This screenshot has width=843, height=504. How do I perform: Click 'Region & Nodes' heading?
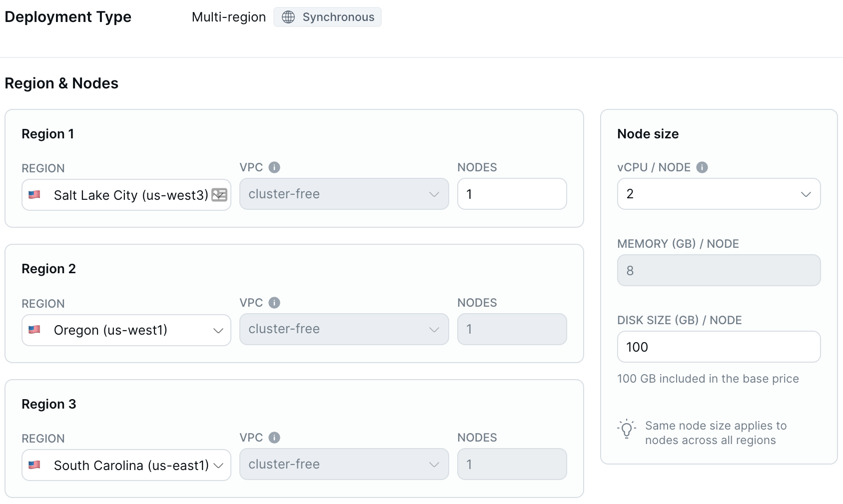pyautogui.click(x=61, y=83)
